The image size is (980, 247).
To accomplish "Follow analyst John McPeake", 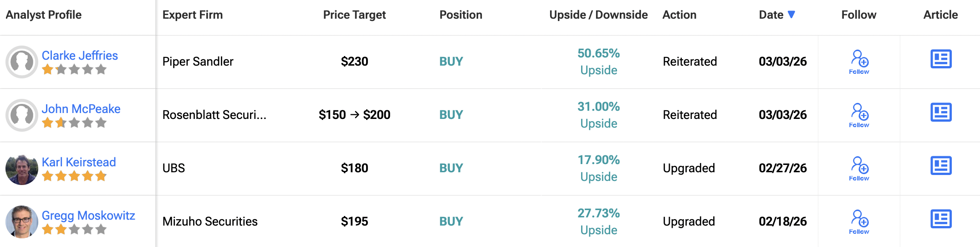I will [x=859, y=115].
